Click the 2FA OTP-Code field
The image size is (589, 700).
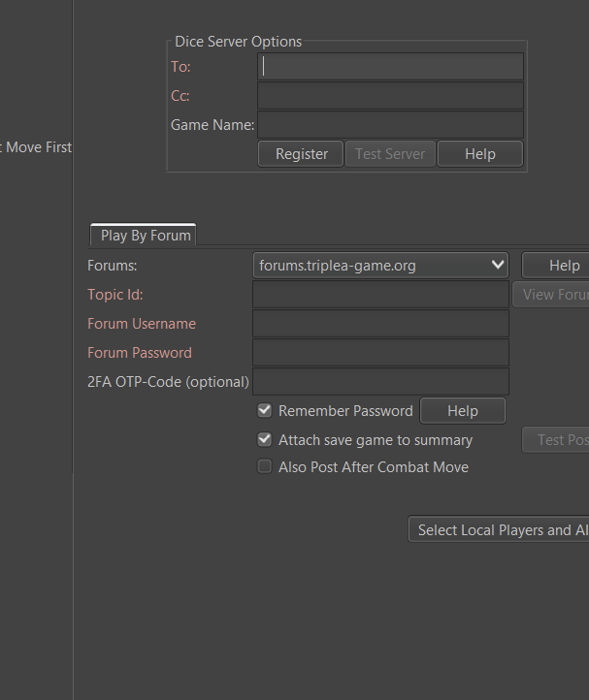pos(380,382)
